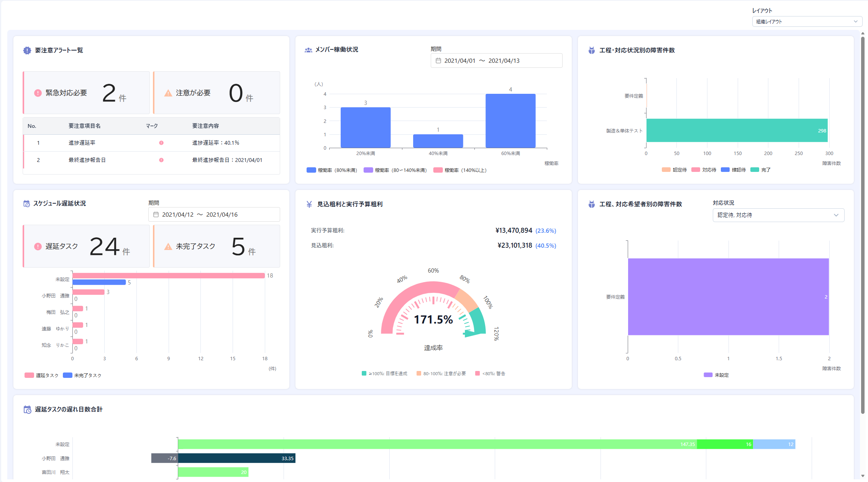Toggle the 遅延タスク legend in schedule chart

click(x=42, y=376)
